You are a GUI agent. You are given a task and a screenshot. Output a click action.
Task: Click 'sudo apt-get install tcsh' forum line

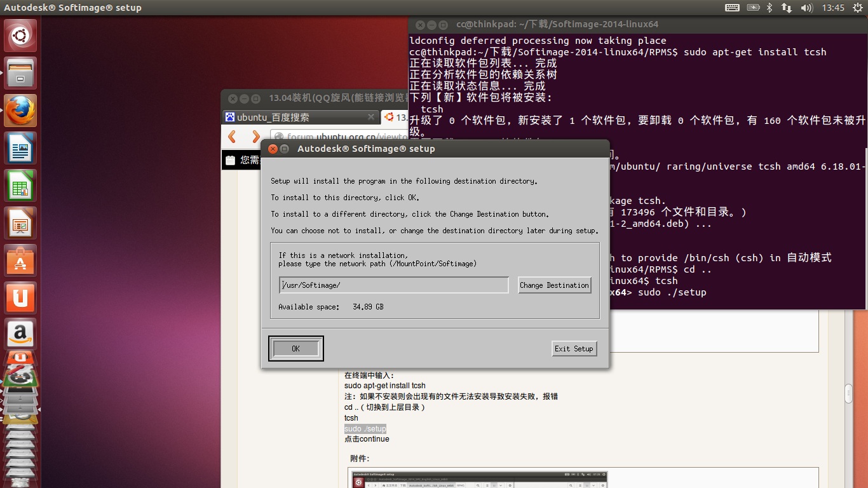pos(385,386)
